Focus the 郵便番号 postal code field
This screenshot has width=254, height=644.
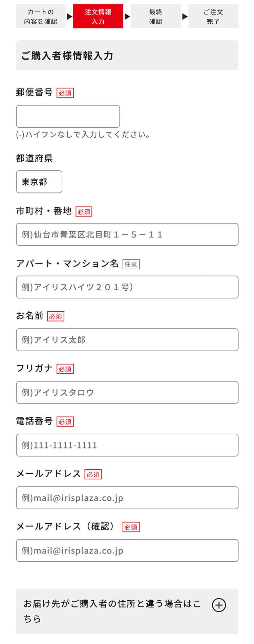click(68, 116)
